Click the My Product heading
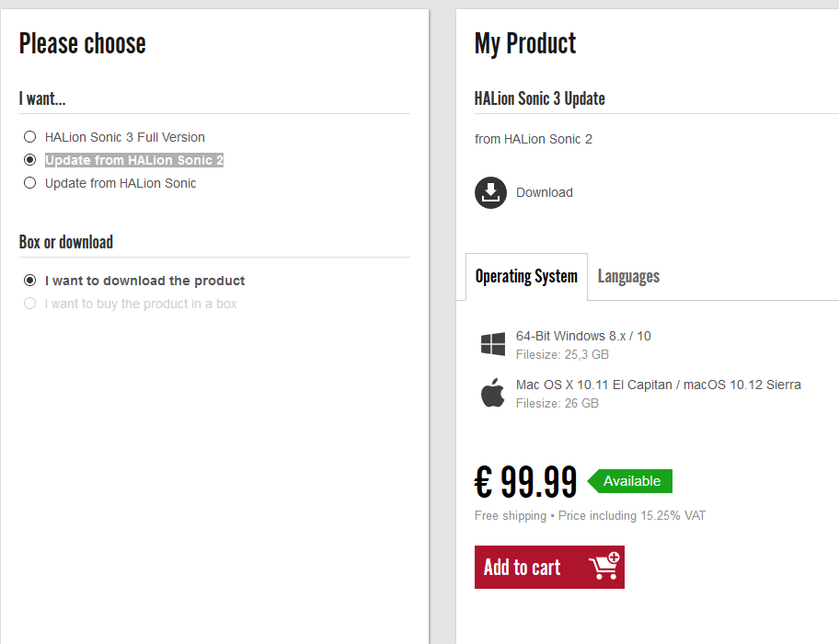839x644 pixels. [x=525, y=43]
